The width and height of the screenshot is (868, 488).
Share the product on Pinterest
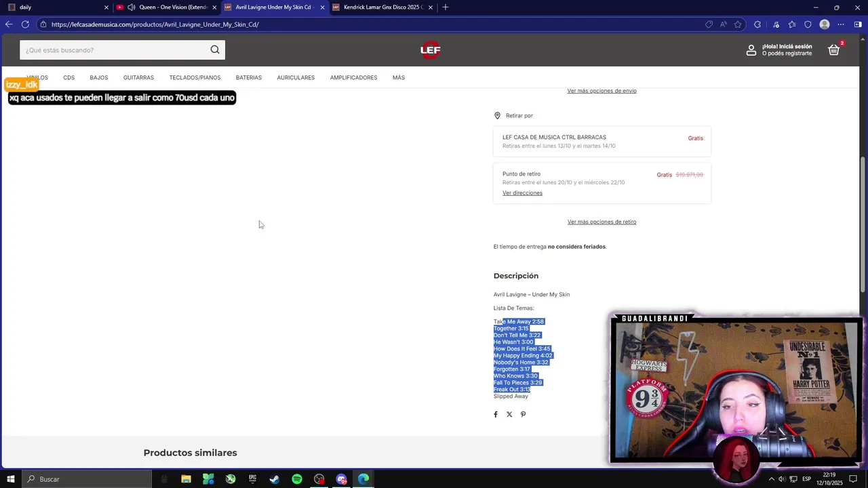[523, 414]
